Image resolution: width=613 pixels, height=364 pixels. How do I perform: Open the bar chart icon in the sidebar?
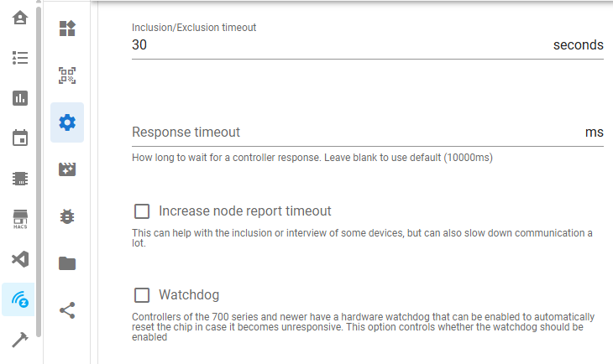coord(20,98)
